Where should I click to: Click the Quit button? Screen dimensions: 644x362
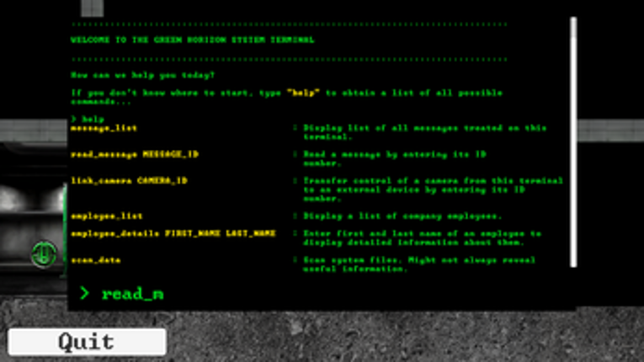click(87, 342)
